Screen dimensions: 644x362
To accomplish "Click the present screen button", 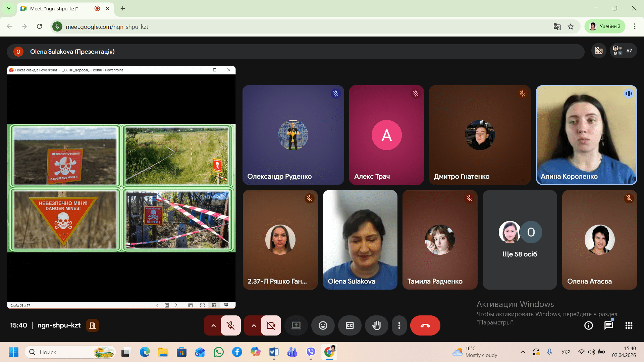I will pos(296,325).
